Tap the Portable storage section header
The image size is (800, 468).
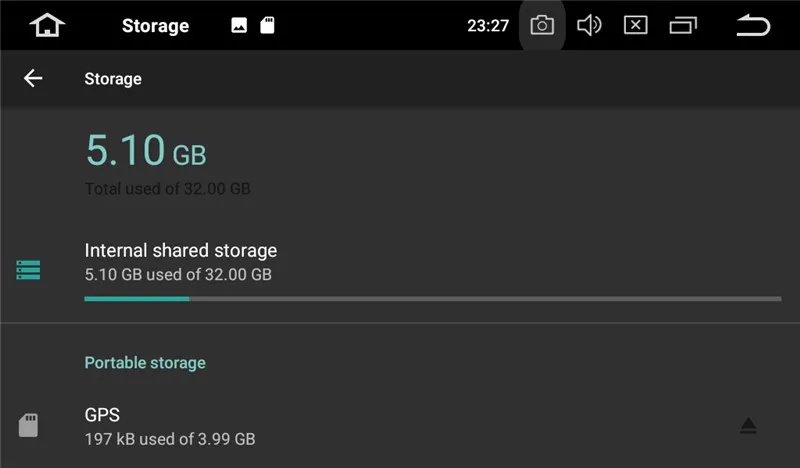point(145,362)
